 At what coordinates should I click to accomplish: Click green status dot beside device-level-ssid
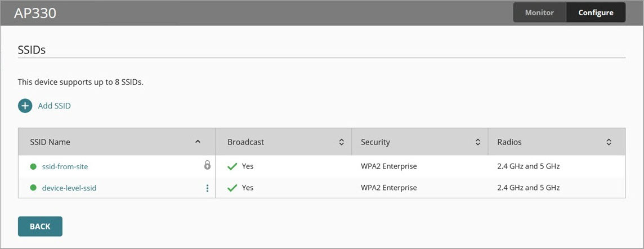[x=33, y=188]
